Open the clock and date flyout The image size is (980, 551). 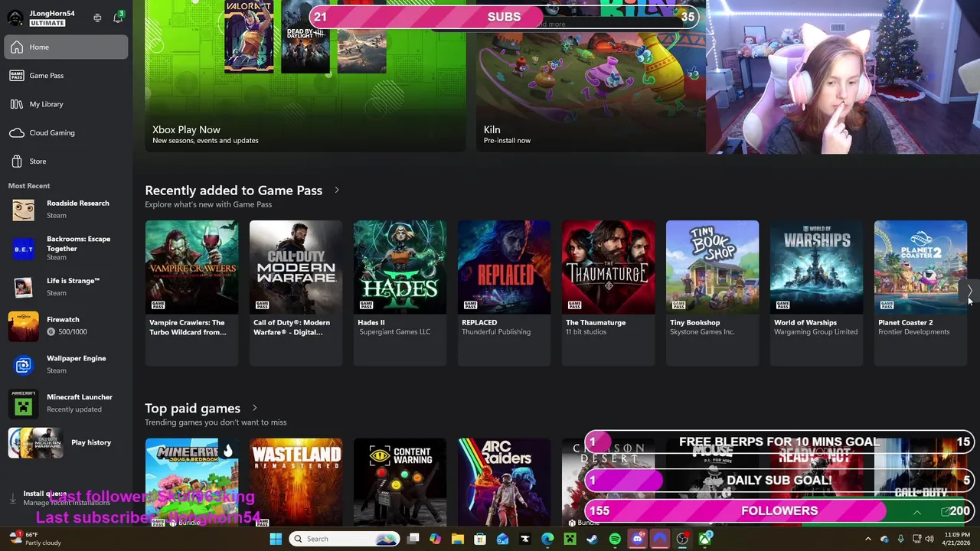[x=957, y=539]
